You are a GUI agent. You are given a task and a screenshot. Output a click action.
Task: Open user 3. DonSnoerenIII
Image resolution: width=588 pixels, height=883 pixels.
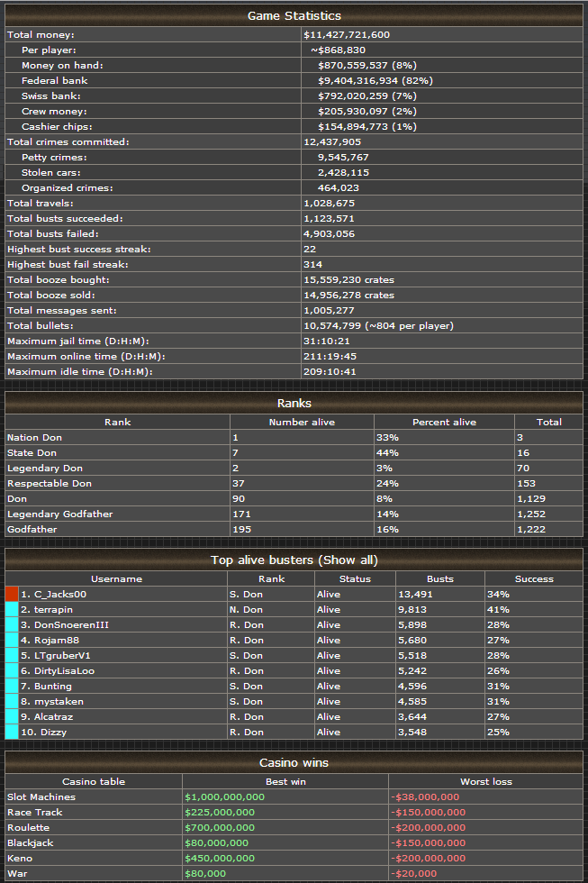click(x=65, y=624)
